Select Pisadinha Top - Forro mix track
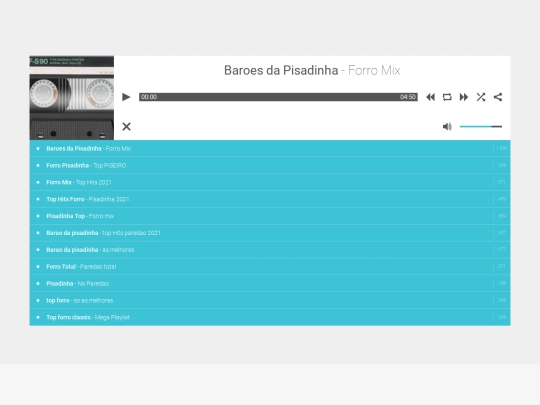540x405 pixels. [270, 216]
